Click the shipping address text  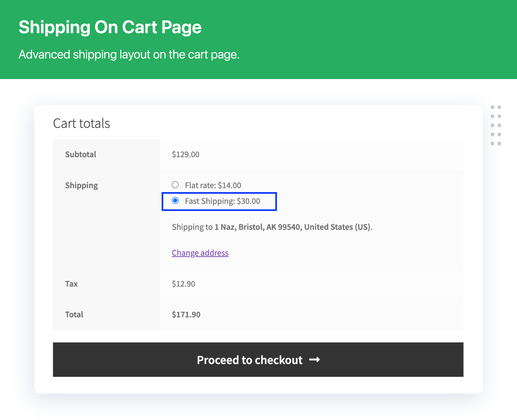coord(272,227)
